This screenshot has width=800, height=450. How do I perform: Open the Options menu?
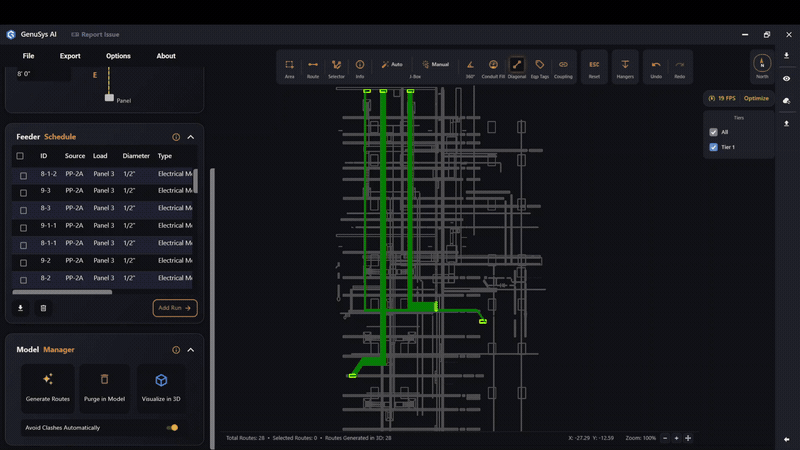118,56
